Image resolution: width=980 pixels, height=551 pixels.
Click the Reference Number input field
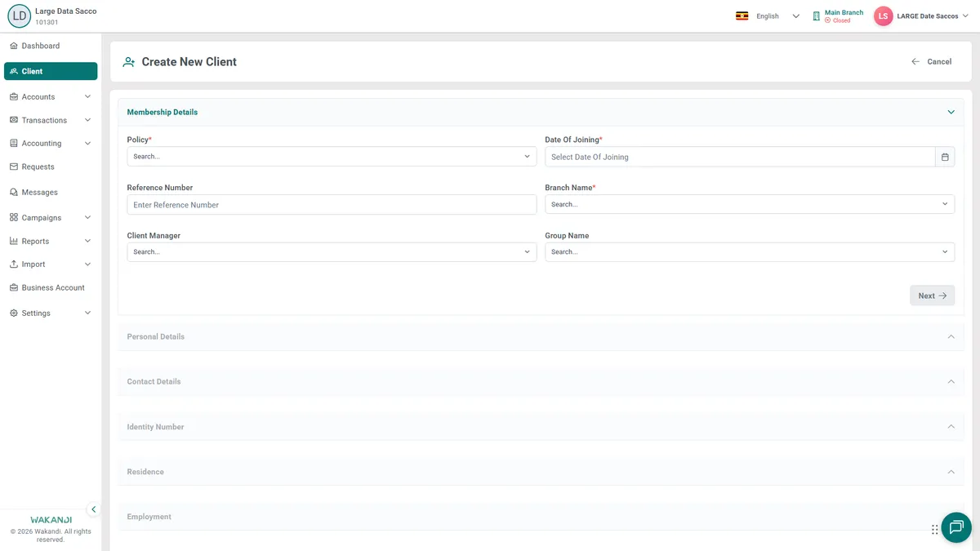(332, 204)
